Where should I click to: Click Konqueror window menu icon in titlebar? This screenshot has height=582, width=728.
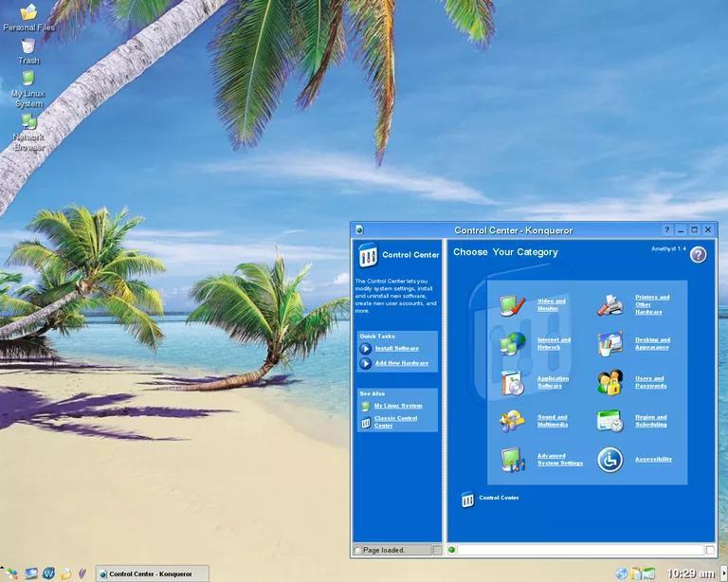point(359,229)
